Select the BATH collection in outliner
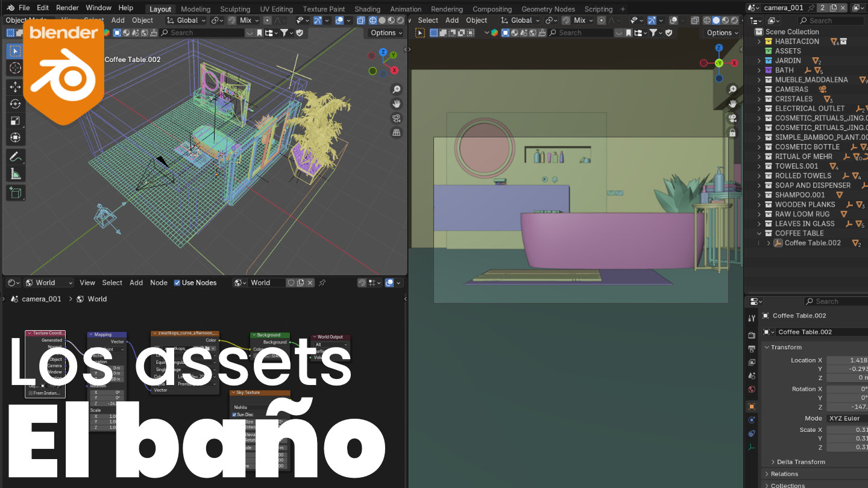 784,70
